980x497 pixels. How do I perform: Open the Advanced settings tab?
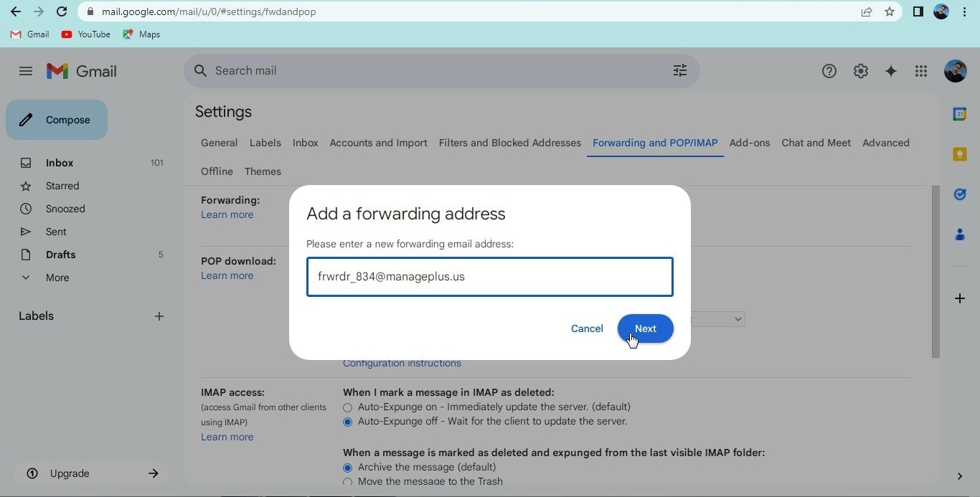[886, 143]
